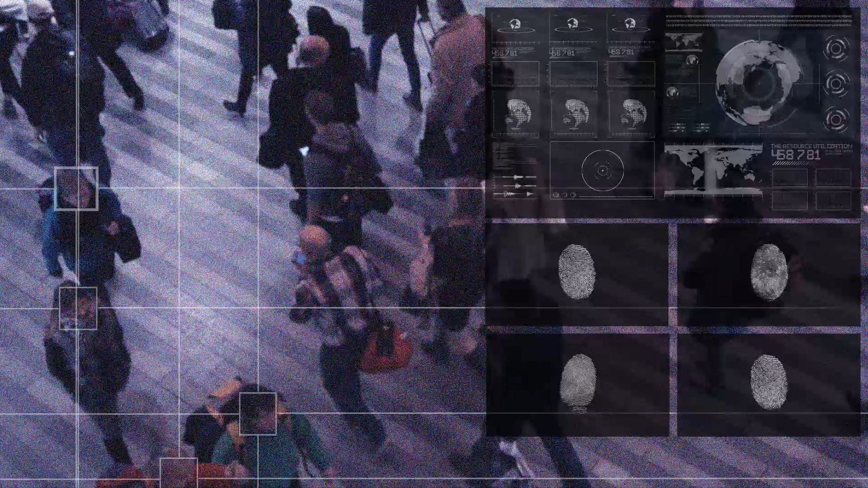This screenshot has height=488, width=868.
Task: Click the large rotating globe display
Action: coord(758,83)
